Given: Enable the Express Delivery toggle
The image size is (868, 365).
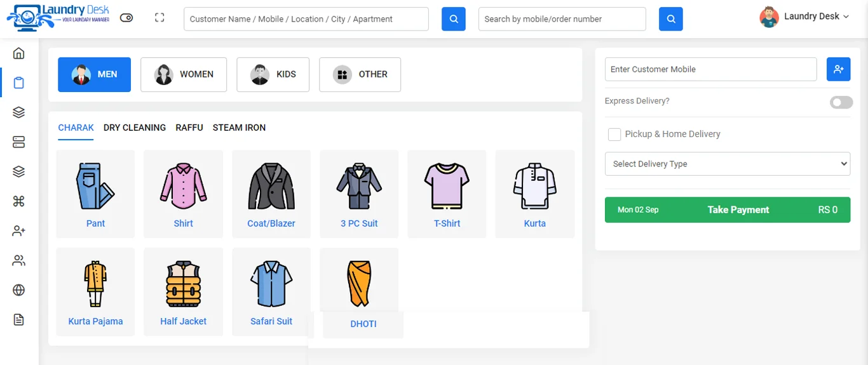Looking at the screenshot, I should (841, 102).
